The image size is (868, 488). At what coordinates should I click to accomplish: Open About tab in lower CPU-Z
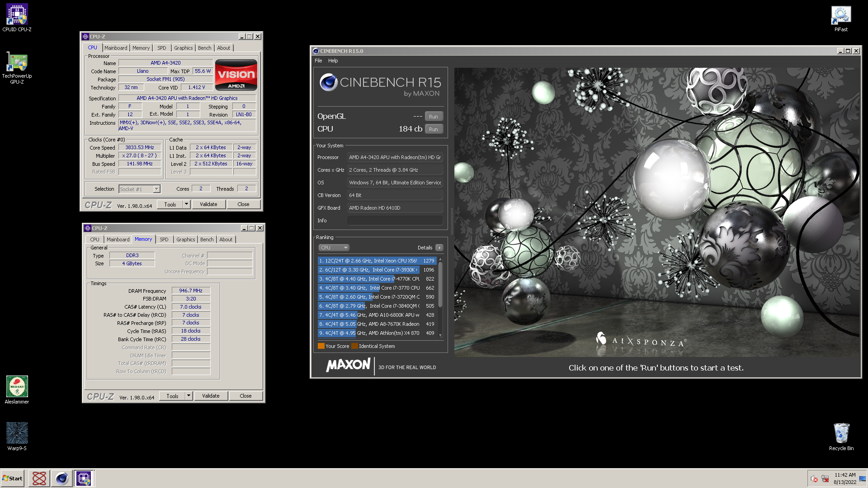pyautogui.click(x=226, y=239)
